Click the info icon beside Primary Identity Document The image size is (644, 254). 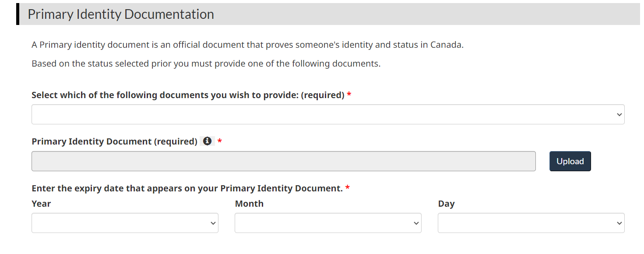(x=207, y=141)
